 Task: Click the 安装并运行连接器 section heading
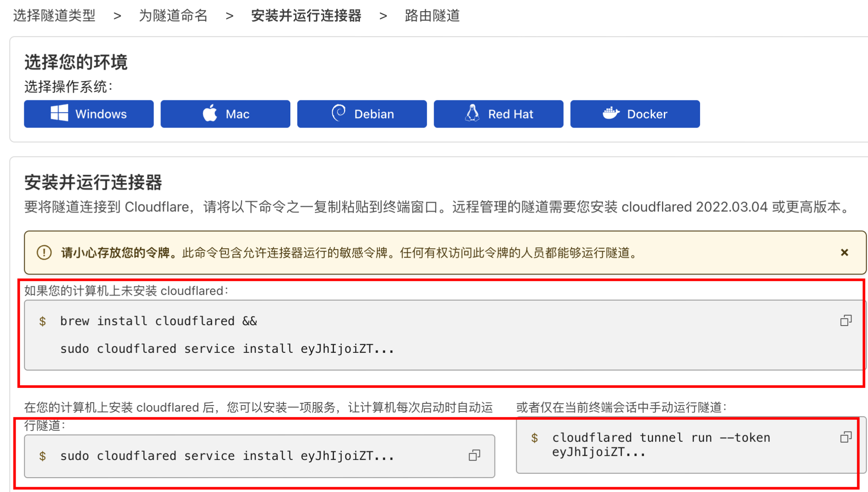[x=93, y=182]
